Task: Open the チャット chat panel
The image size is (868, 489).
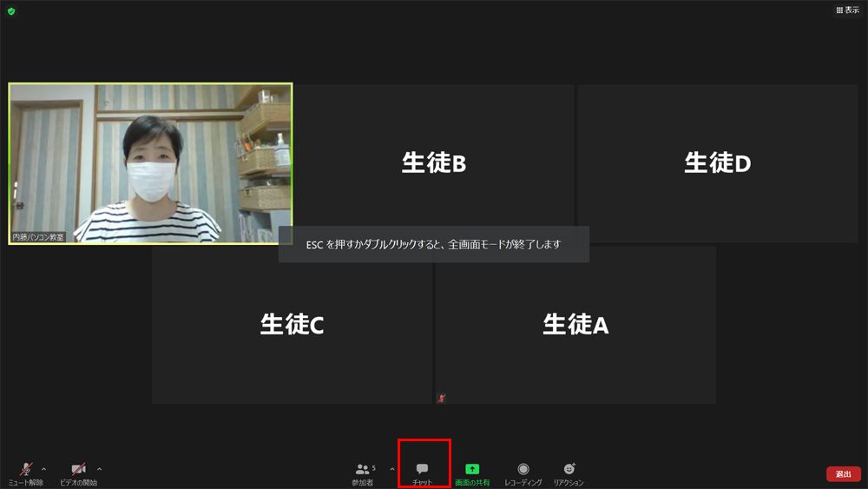Action: pyautogui.click(x=423, y=474)
